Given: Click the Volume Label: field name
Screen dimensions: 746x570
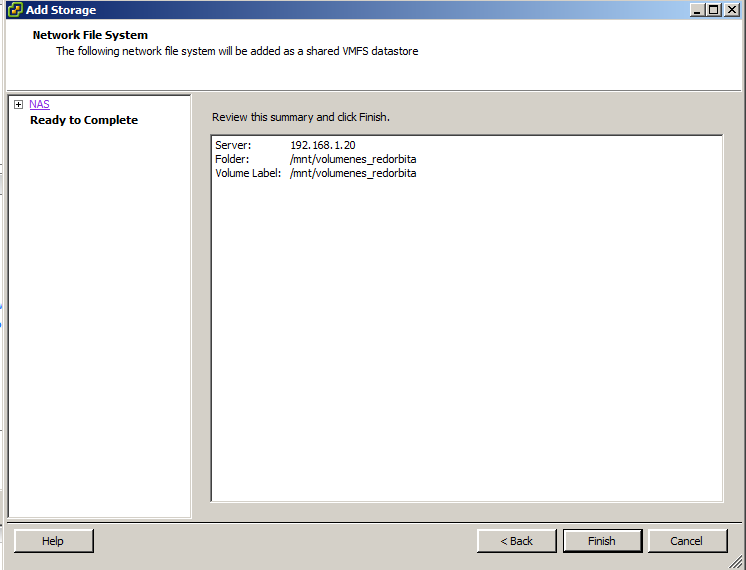Looking at the screenshot, I should pyautogui.click(x=248, y=173).
